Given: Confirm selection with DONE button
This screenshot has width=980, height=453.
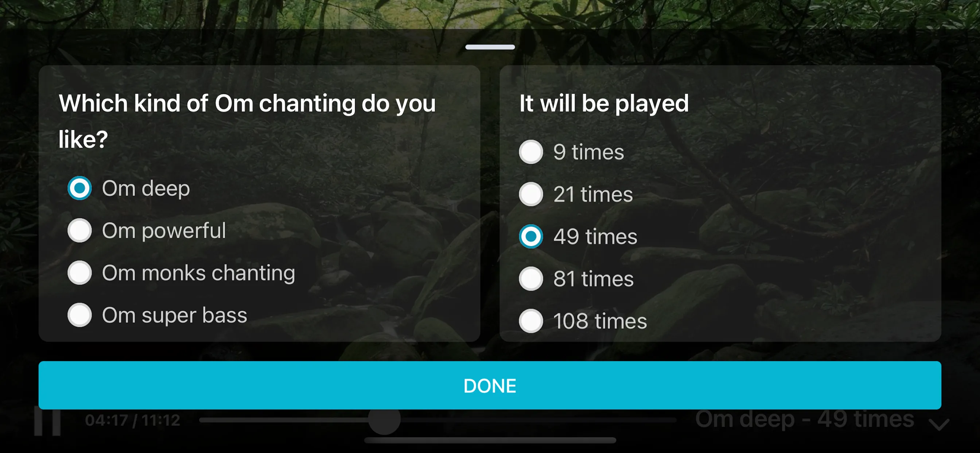Looking at the screenshot, I should point(490,386).
